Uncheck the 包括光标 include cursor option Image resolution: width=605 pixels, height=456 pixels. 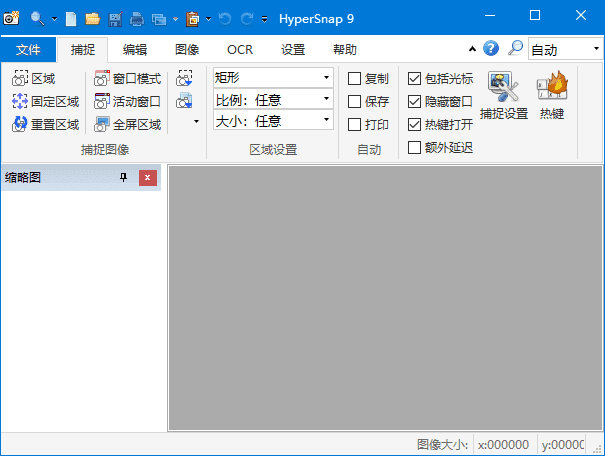(x=415, y=78)
